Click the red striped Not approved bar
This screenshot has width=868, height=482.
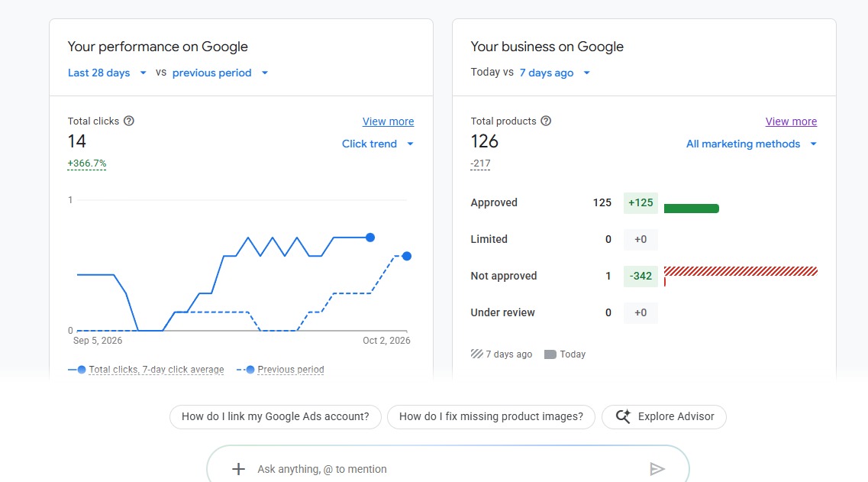pyautogui.click(x=741, y=271)
